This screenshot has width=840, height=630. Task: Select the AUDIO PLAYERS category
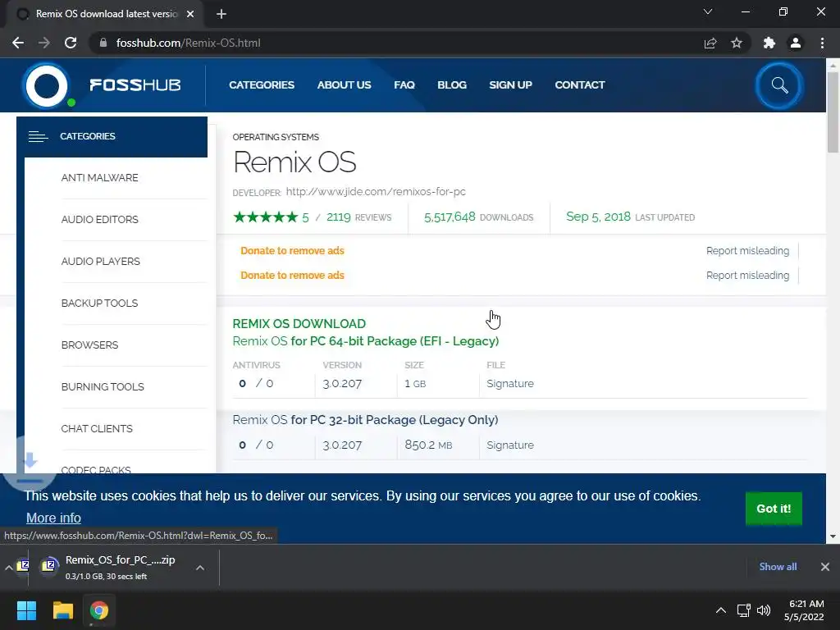click(x=101, y=262)
